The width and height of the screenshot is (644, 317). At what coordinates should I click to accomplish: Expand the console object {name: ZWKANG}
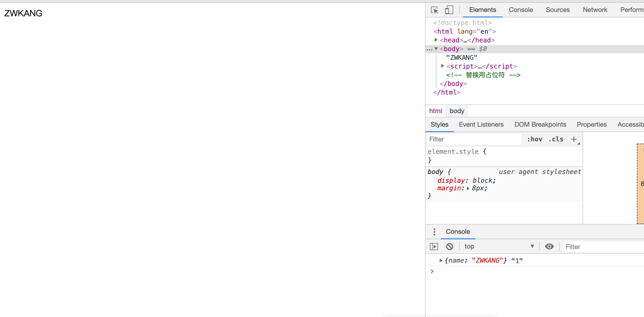click(x=441, y=260)
